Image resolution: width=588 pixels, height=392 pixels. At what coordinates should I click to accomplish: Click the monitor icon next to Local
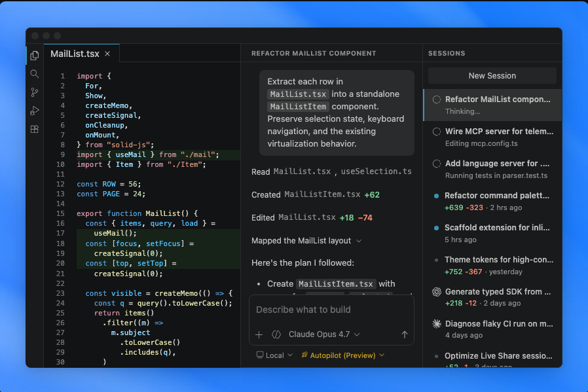coord(259,355)
